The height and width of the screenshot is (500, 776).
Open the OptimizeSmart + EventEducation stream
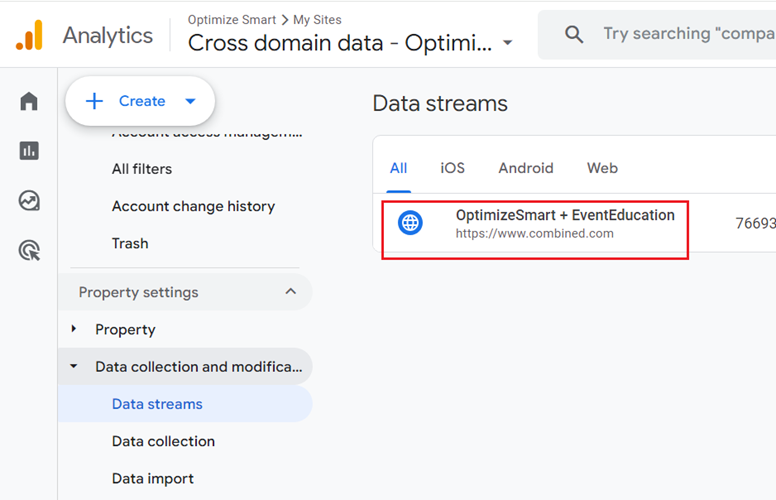pyautogui.click(x=565, y=215)
